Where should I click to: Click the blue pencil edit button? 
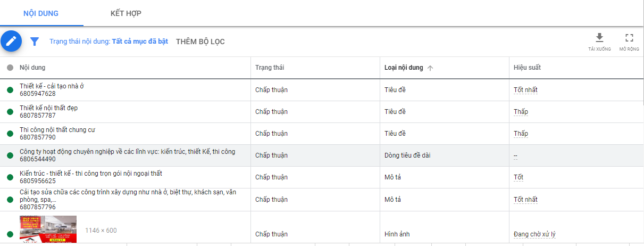pyautogui.click(x=11, y=41)
